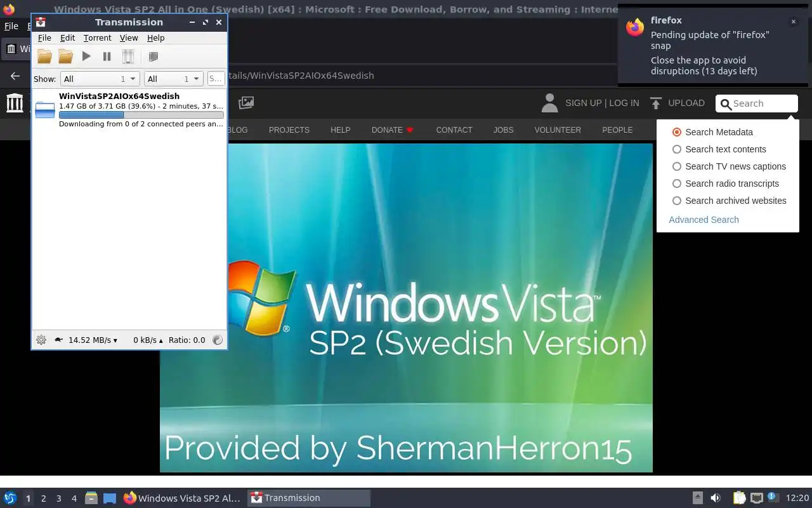The image size is (812, 508).
Task: Open Transmission options gear in status bar
Action: pyautogui.click(x=41, y=340)
